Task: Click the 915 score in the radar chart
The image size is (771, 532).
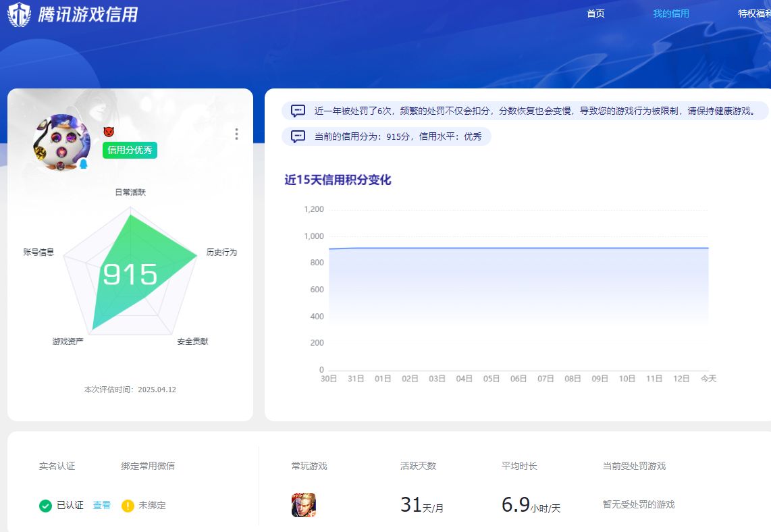Action: [130, 274]
